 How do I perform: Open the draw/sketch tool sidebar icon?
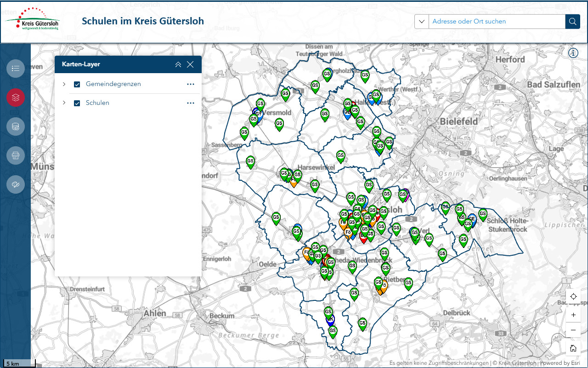[16, 184]
